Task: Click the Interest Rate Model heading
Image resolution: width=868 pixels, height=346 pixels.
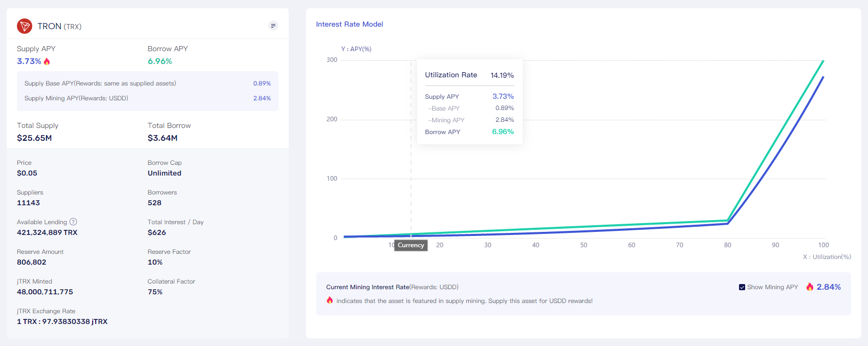Action: point(350,24)
